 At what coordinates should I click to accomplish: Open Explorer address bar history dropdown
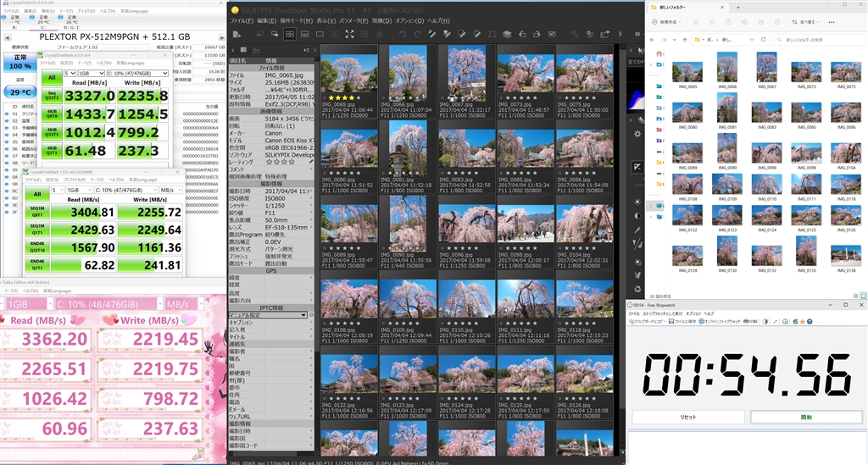click(751, 40)
